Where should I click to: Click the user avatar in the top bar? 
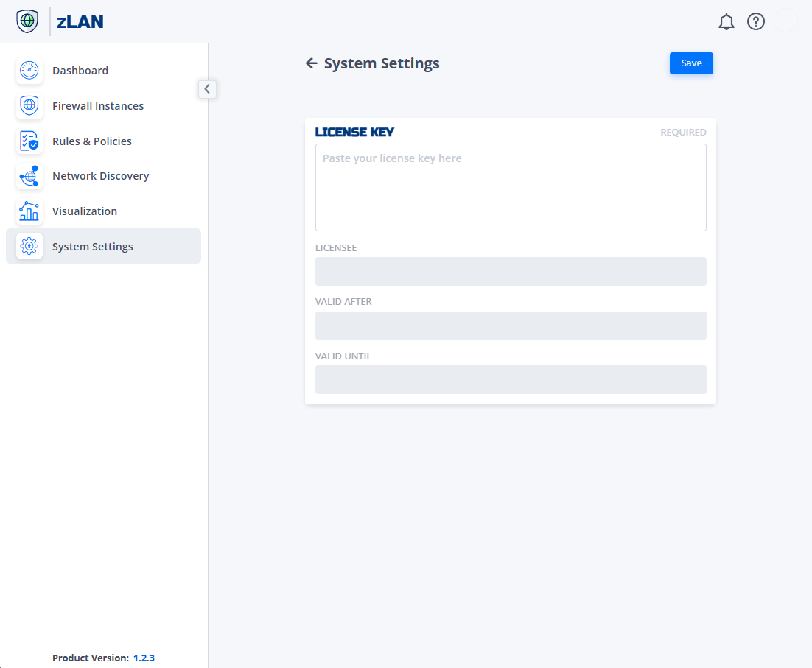(785, 21)
